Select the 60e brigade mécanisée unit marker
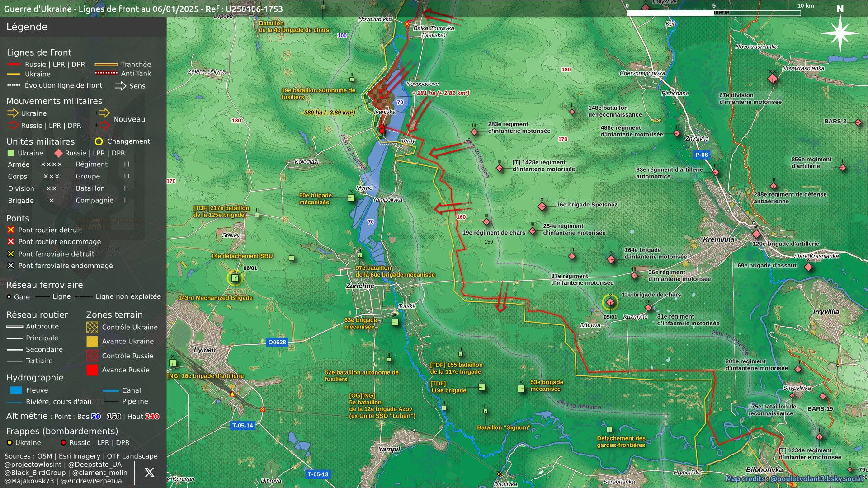This screenshot has width=868, height=488. click(351, 198)
